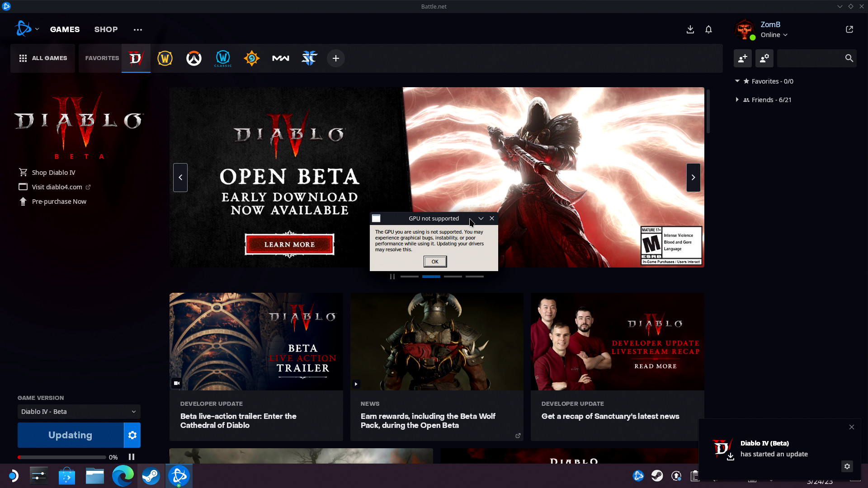
Task: Click ZomB profile avatar
Action: point(745,29)
